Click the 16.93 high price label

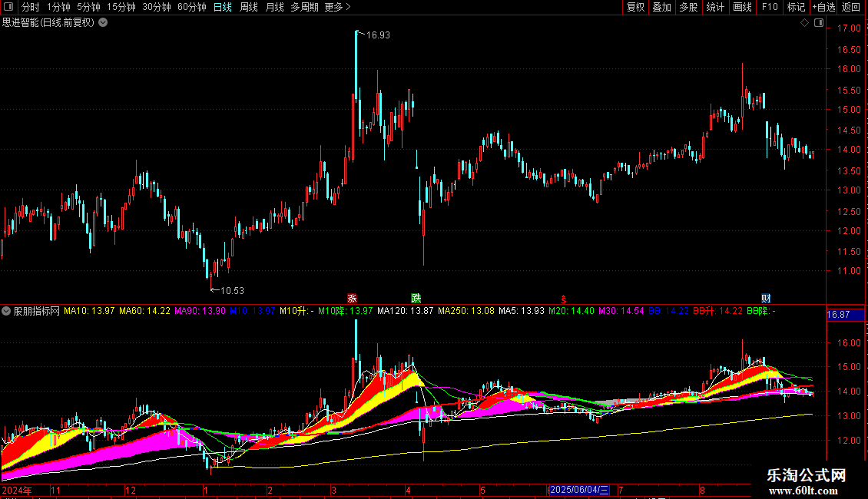click(378, 35)
